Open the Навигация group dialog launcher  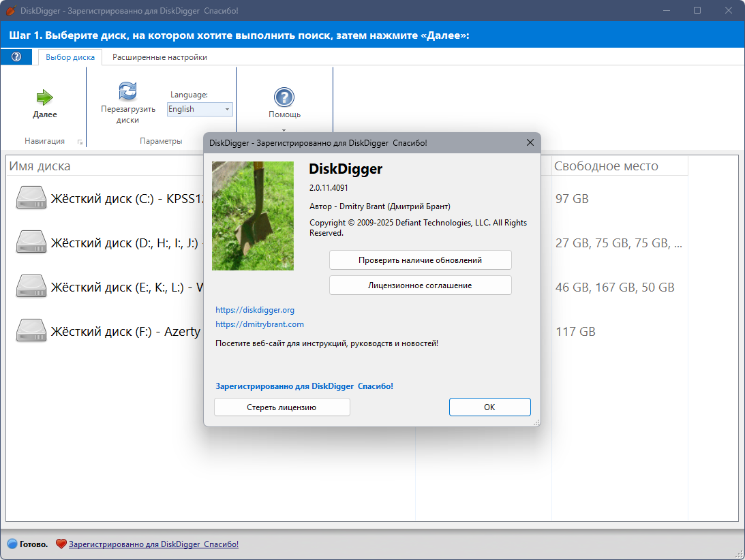[80, 142]
